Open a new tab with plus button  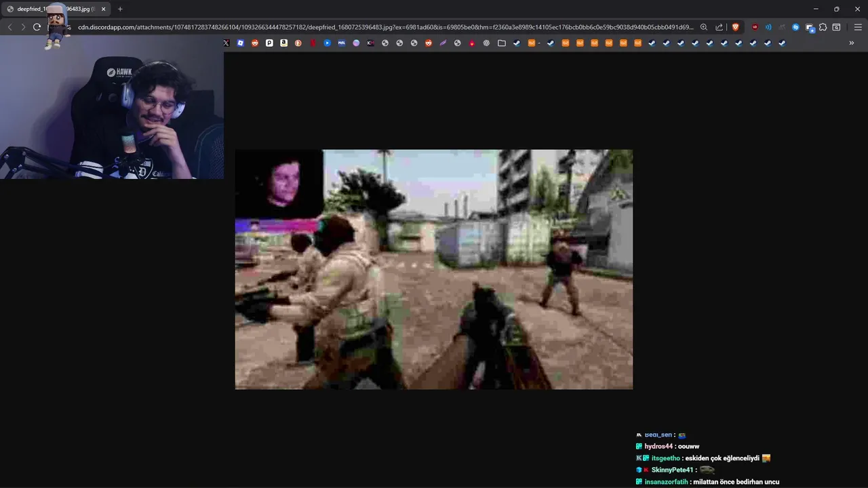click(x=120, y=9)
